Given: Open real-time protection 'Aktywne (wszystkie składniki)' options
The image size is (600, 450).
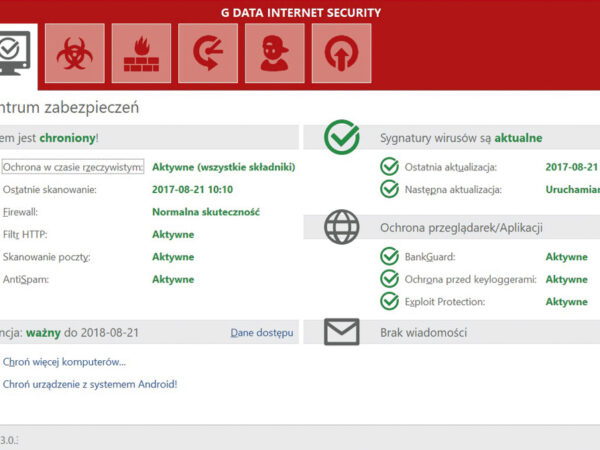Looking at the screenshot, I should 223,167.
